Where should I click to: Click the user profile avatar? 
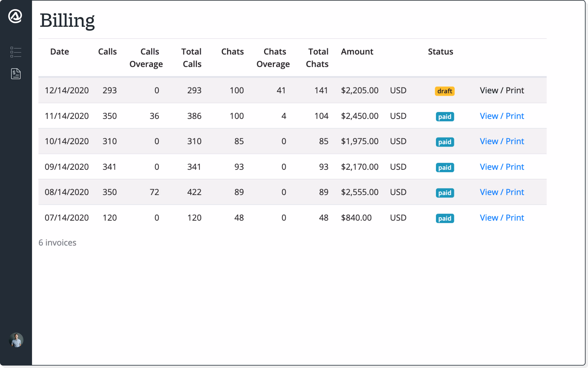pyautogui.click(x=16, y=340)
